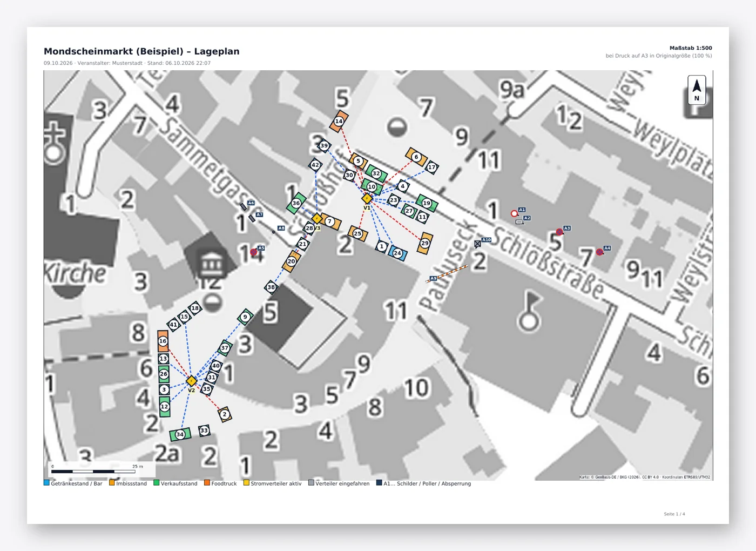Viewport: 756px width, 551px height.
Task: Click stall marker 33
Action: click(204, 431)
